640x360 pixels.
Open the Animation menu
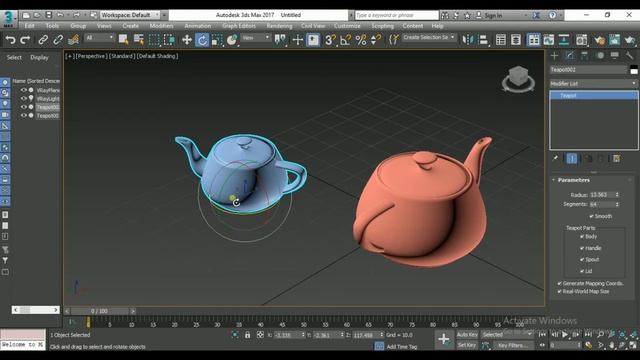(198, 26)
